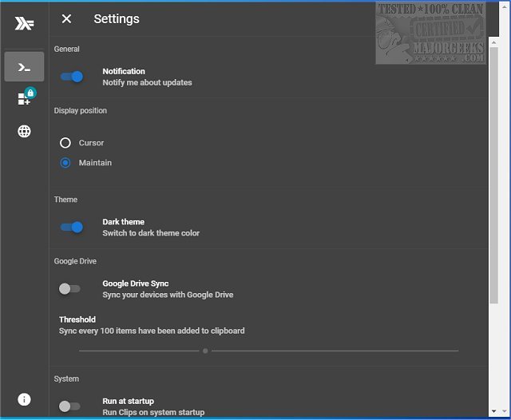This screenshot has height=420, width=511.
Task: Turn on the Run at startup switch
Action: pos(70,406)
